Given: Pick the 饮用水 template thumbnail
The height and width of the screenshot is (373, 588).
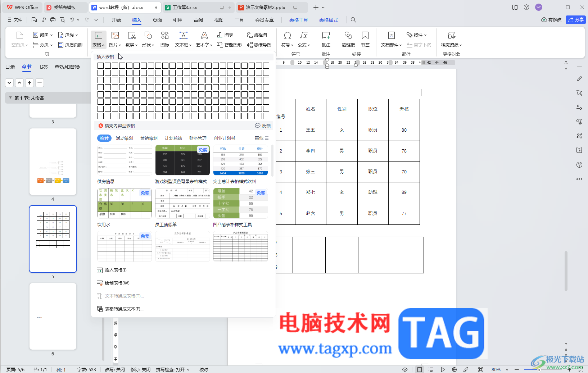Looking at the screenshot, I should click(x=125, y=203).
